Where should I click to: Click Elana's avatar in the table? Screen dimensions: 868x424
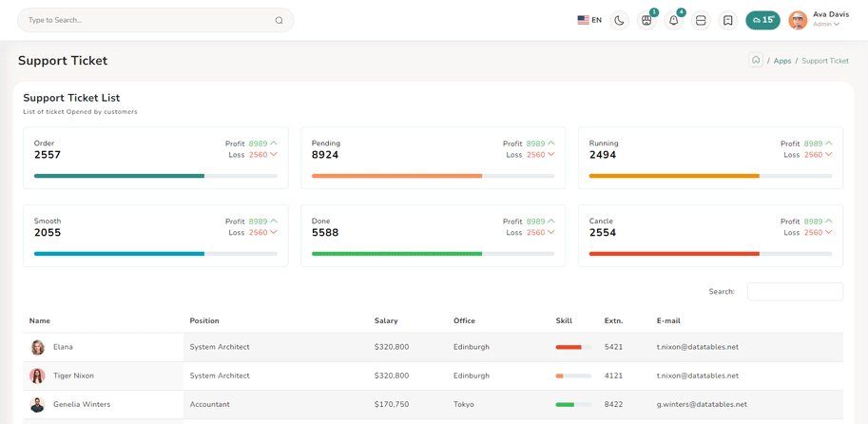[37, 348]
